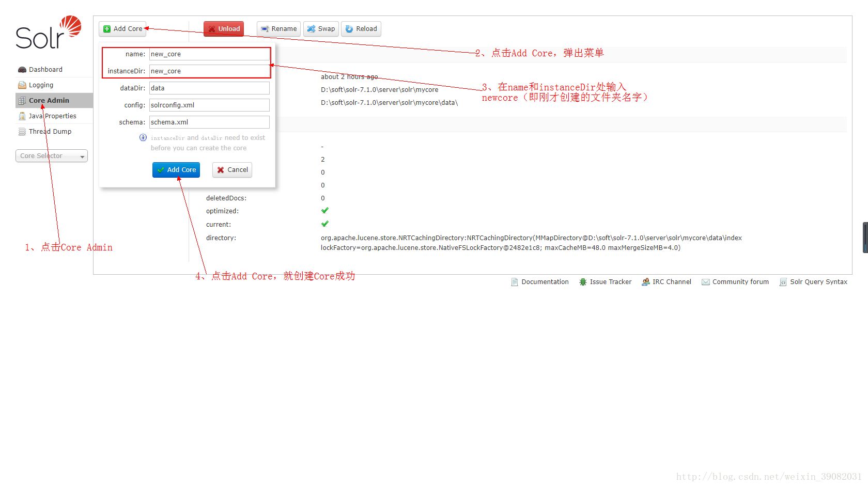Click the toolbar Add Core button
The width and height of the screenshot is (868, 487).
pos(122,29)
